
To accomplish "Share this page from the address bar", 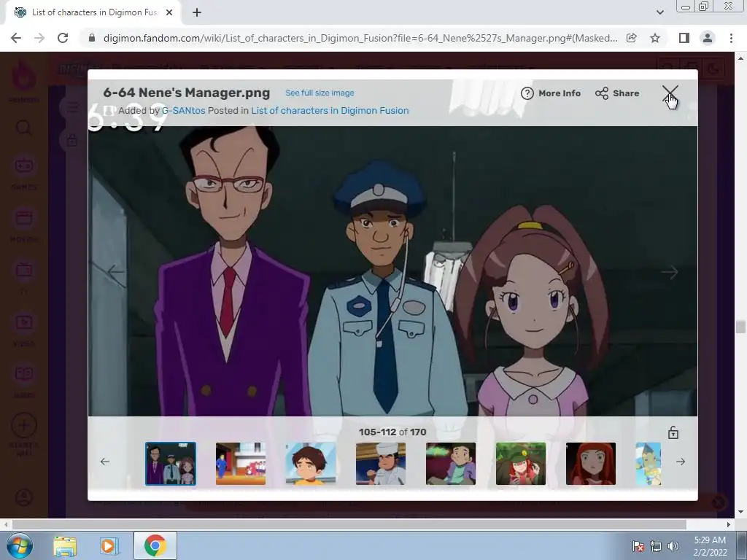I will pos(632,38).
